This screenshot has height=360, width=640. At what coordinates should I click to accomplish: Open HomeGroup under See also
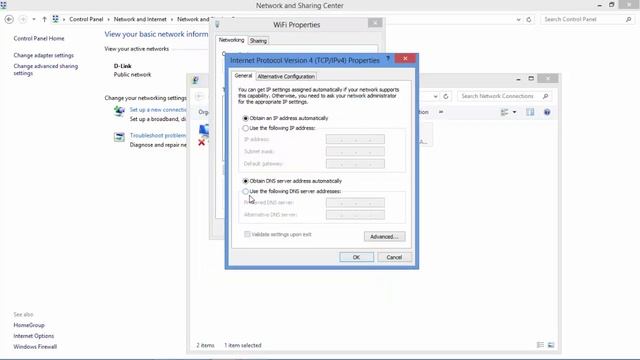(29, 325)
